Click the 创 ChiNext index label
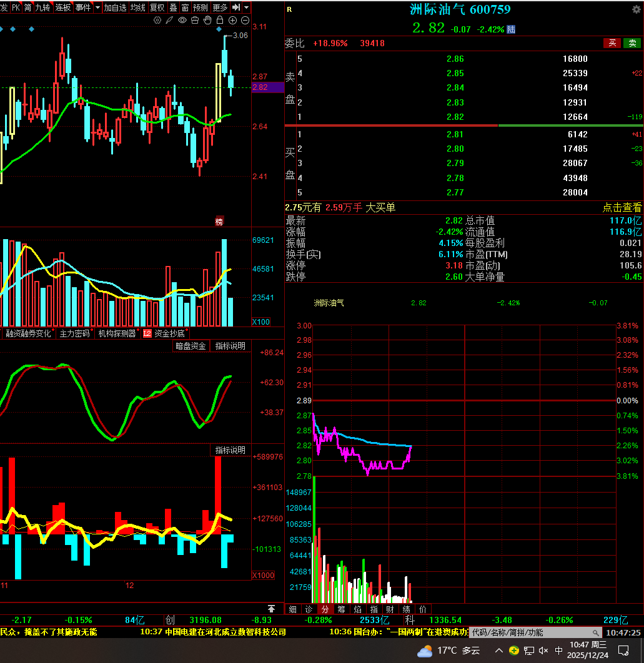The image size is (644, 663). [x=170, y=620]
